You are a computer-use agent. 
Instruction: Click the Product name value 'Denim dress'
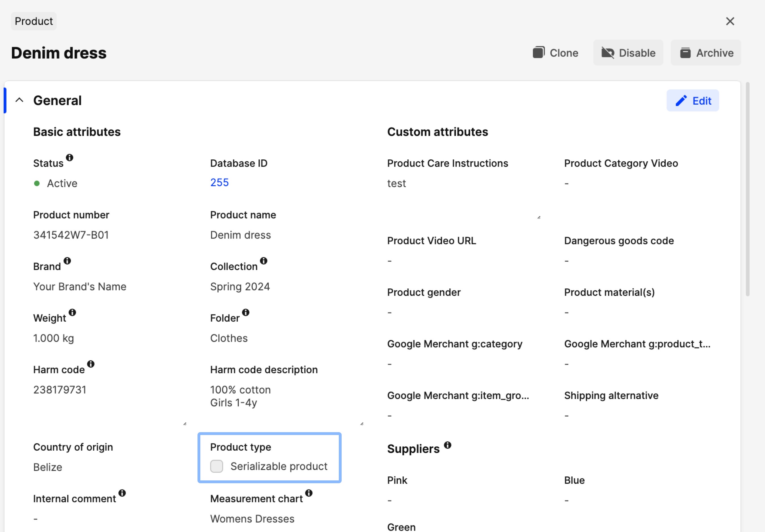tap(240, 235)
